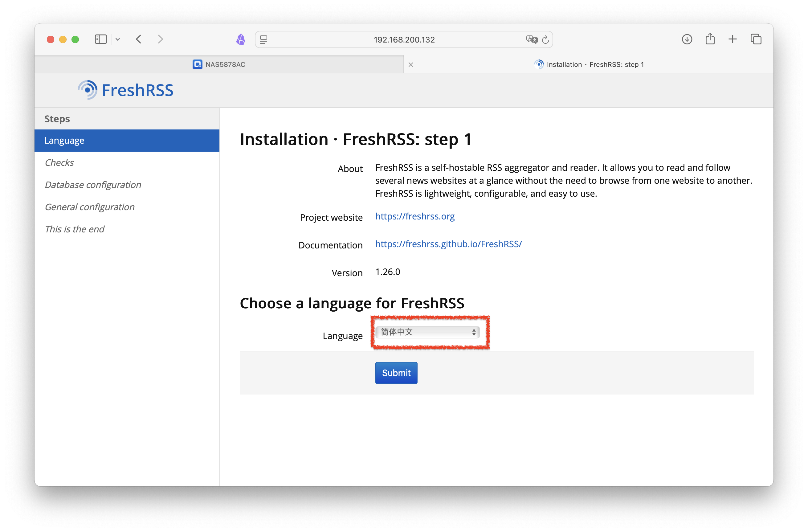Image resolution: width=808 pixels, height=532 pixels.
Task: Click the translate page icon
Action: (531, 40)
